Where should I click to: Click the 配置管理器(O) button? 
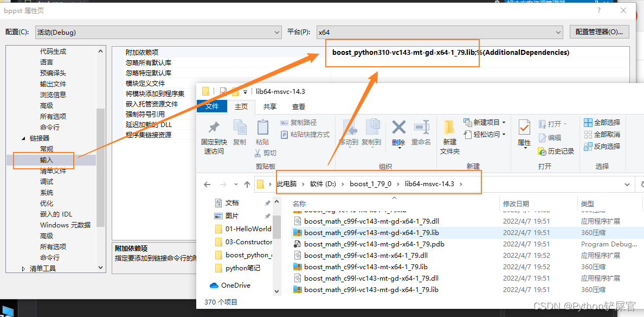point(599,32)
